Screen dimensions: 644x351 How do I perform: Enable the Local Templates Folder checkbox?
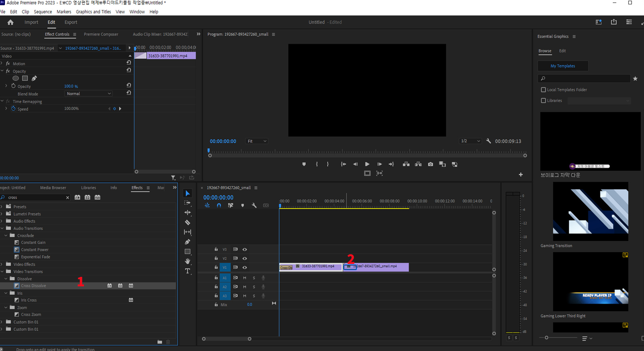(543, 90)
